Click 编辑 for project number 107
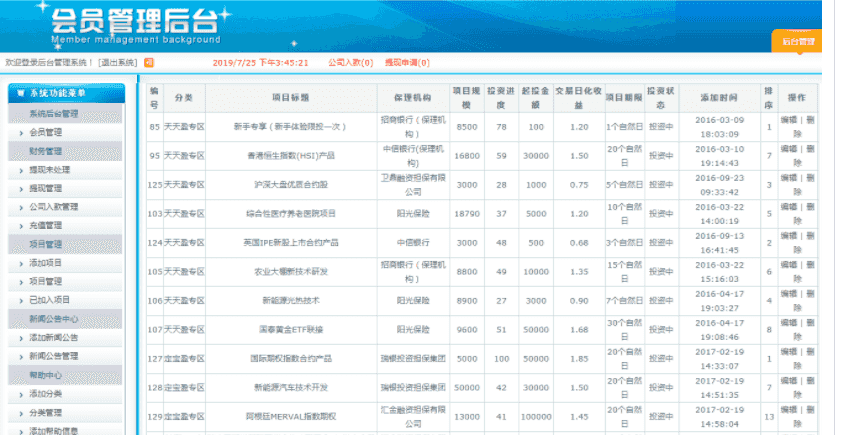 [788, 323]
